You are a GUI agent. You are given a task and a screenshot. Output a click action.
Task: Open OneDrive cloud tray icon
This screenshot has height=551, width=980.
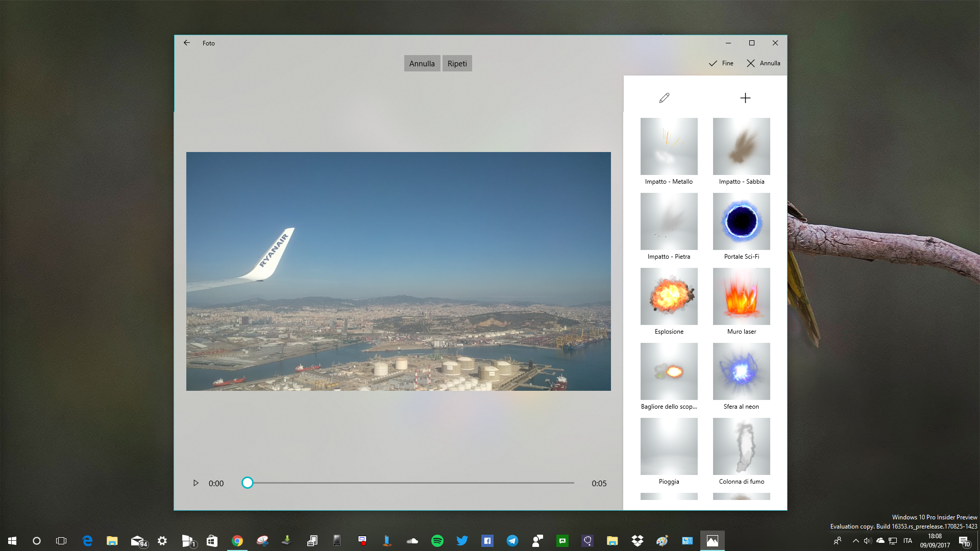click(x=880, y=541)
